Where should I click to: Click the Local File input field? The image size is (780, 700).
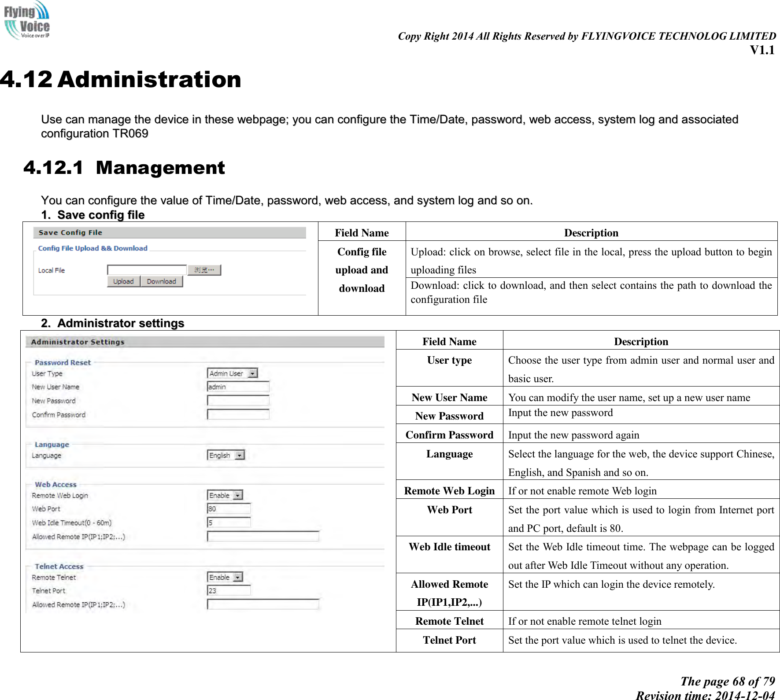[x=147, y=270]
